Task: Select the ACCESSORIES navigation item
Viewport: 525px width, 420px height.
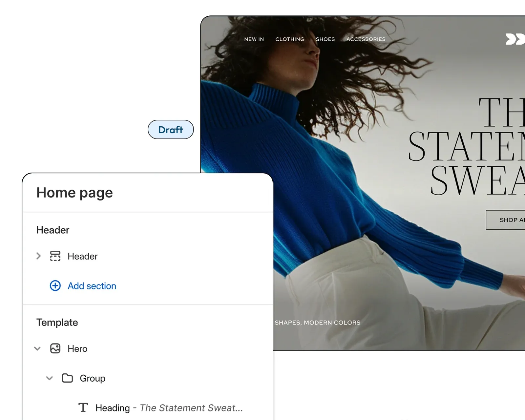Action: pos(366,39)
